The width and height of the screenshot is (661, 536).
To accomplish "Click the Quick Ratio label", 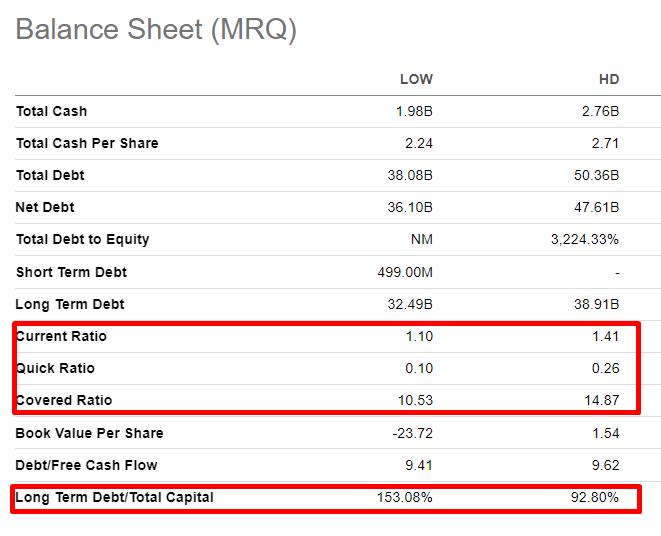I will 56,368.
